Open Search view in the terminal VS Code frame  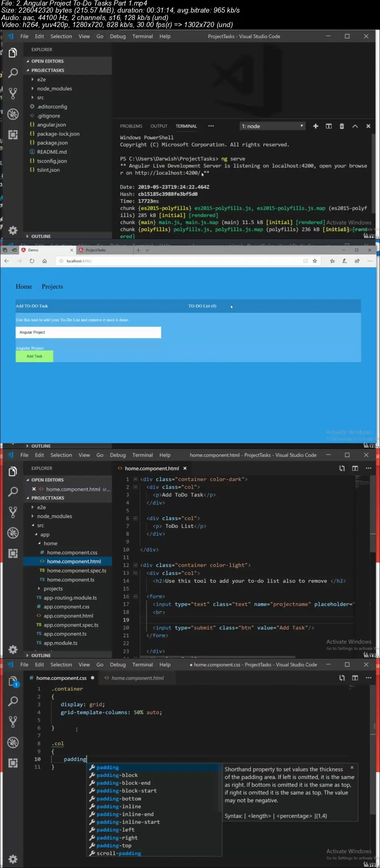click(x=13, y=73)
